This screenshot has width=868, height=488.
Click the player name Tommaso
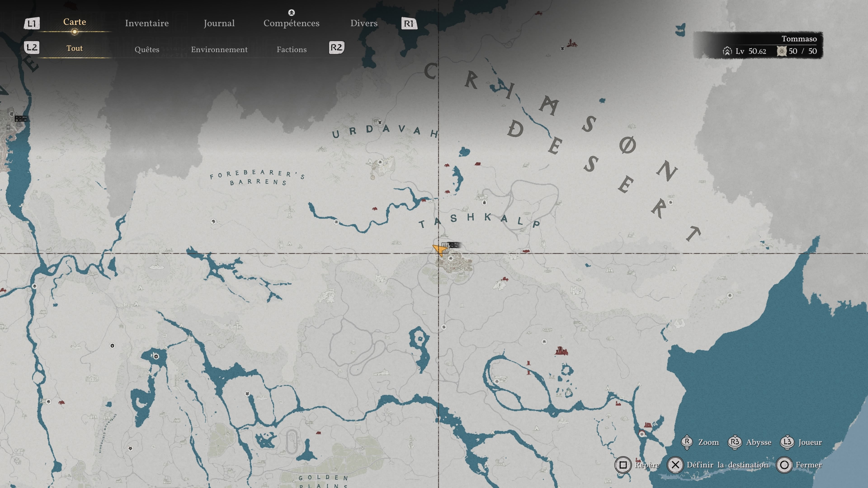799,39
